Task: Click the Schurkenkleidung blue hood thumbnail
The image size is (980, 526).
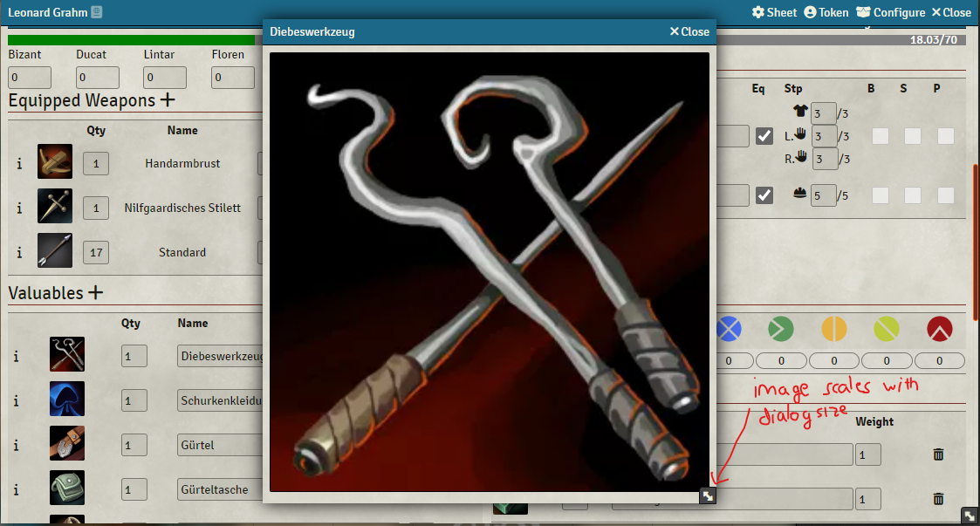Action: [x=67, y=399]
